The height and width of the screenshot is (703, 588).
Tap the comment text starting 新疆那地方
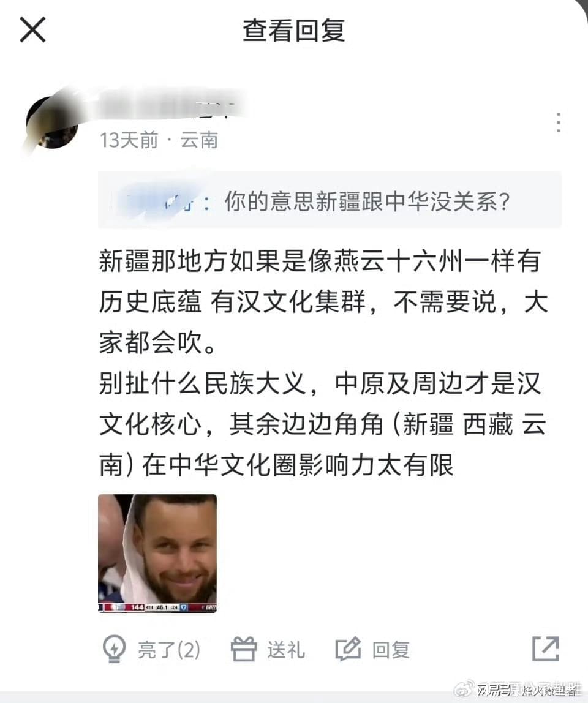323,302
